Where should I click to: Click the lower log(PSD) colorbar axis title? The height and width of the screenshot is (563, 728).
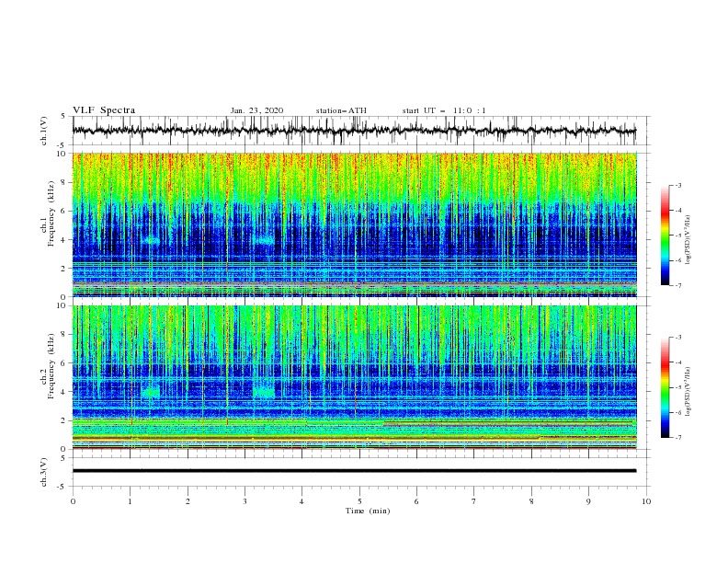tap(688, 392)
